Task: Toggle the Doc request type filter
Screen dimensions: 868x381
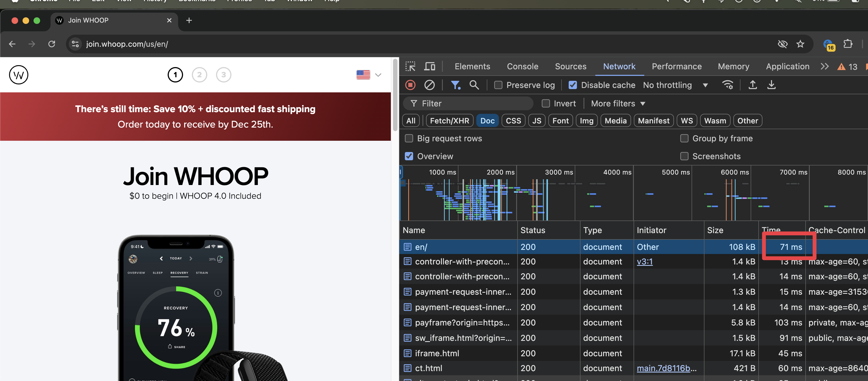Action: (x=487, y=121)
